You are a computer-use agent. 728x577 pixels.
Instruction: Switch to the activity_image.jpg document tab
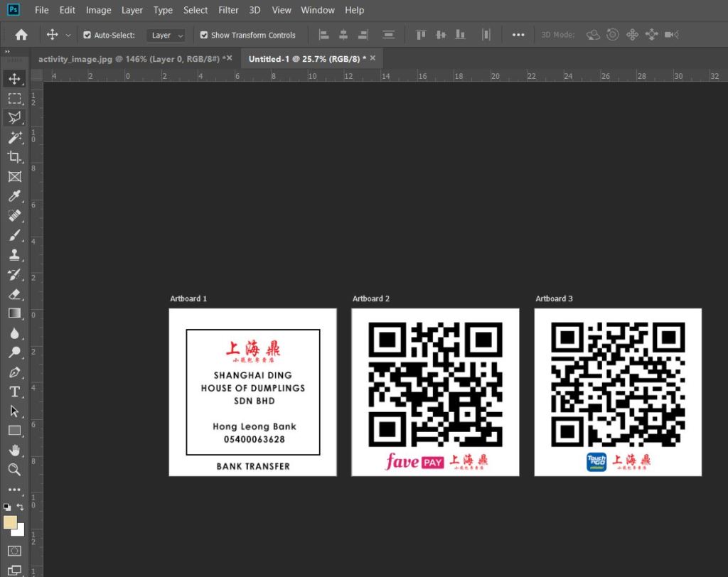click(129, 59)
